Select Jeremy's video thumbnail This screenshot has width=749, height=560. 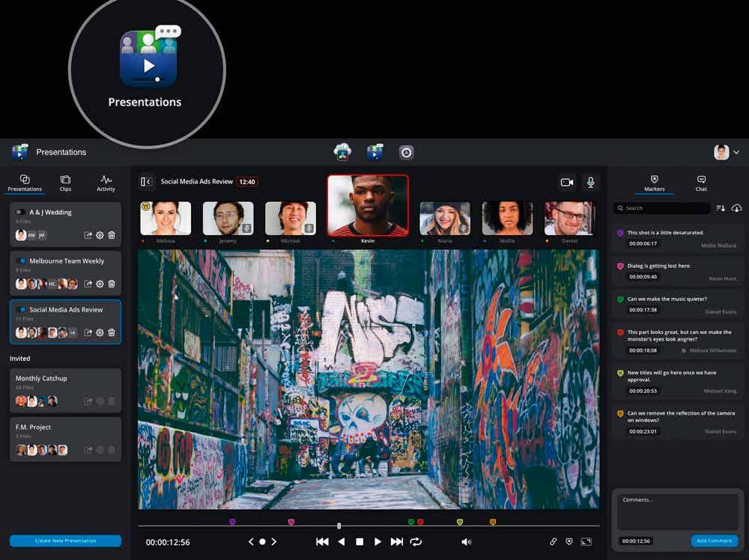click(x=228, y=218)
